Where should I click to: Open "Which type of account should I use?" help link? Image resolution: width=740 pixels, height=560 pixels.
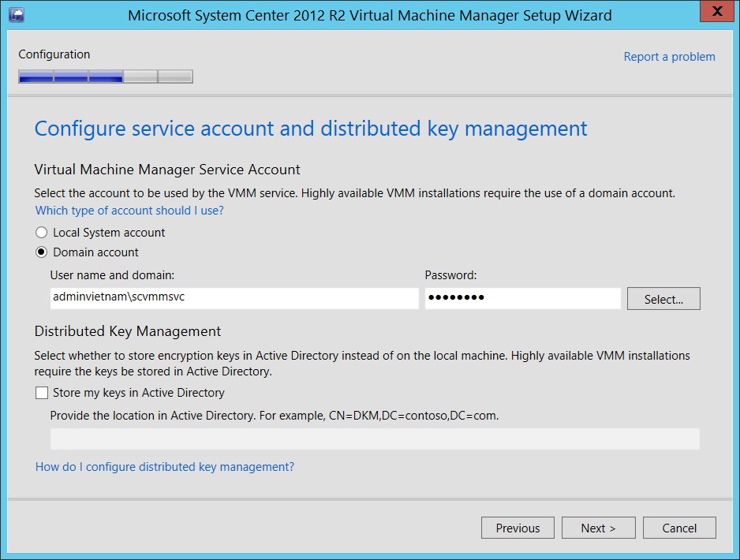pos(129,211)
